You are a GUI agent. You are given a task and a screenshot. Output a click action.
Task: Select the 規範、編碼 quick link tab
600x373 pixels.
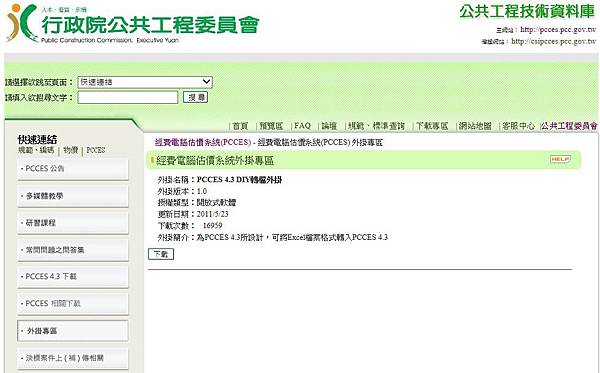click(x=36, y=150)
